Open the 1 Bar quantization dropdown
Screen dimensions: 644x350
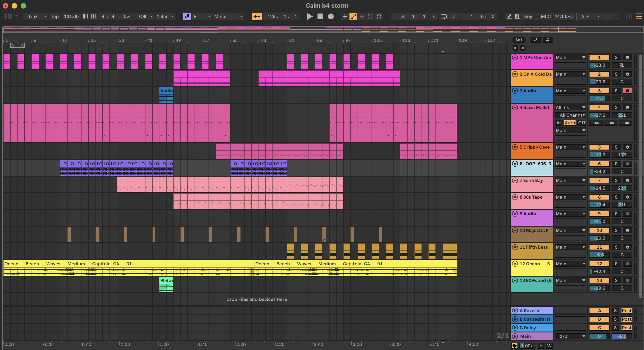coord(165,16)
